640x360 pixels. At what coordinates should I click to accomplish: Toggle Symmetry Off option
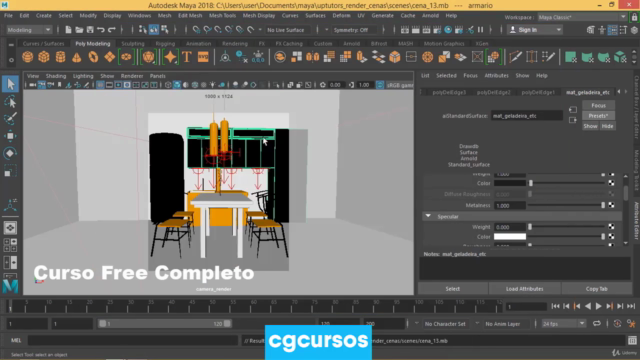coord(351,30)
